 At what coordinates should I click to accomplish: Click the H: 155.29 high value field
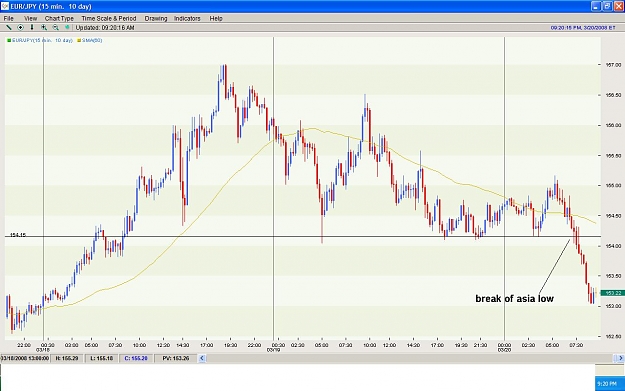67,358
